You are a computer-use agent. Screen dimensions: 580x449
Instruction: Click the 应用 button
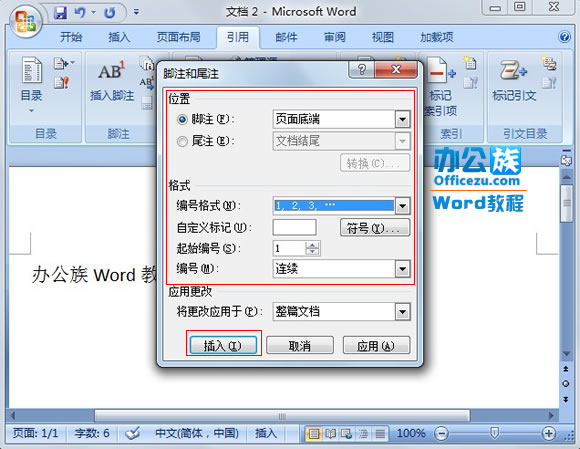tap(376, 345)
